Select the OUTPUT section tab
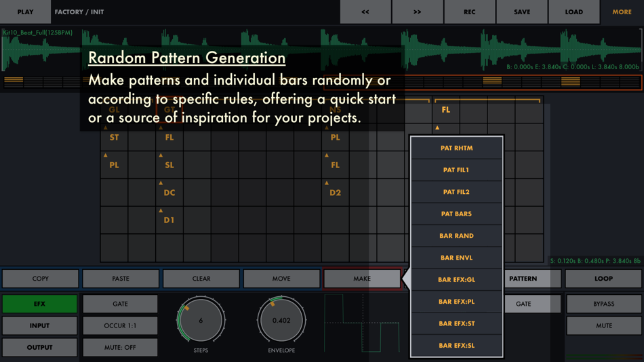The width and height of the screenshot is (644, 362). [x=39, y=348]
